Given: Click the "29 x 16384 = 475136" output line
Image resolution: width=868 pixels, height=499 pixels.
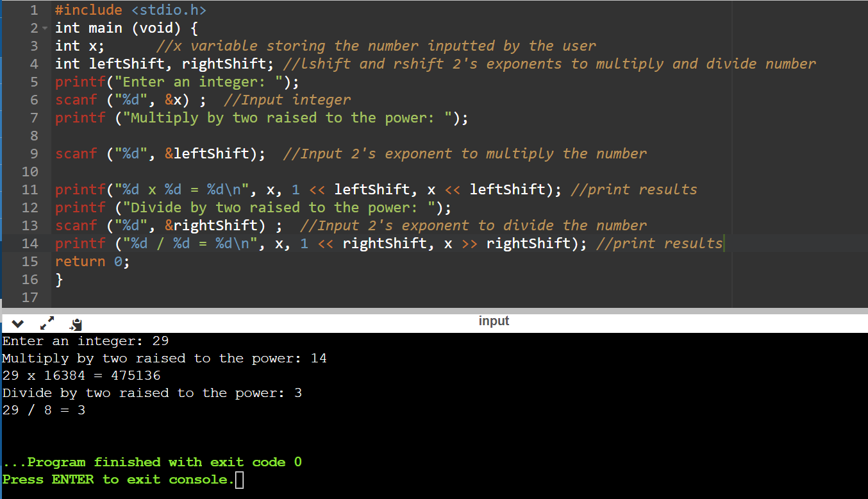Looking at the screenshot, I should [81, 375].
